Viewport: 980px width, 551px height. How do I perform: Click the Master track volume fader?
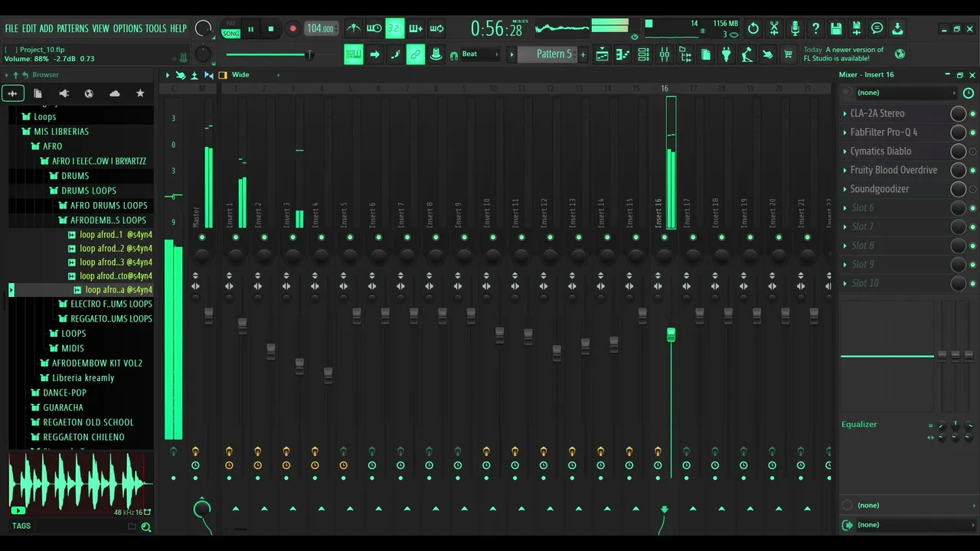point(208,315)
